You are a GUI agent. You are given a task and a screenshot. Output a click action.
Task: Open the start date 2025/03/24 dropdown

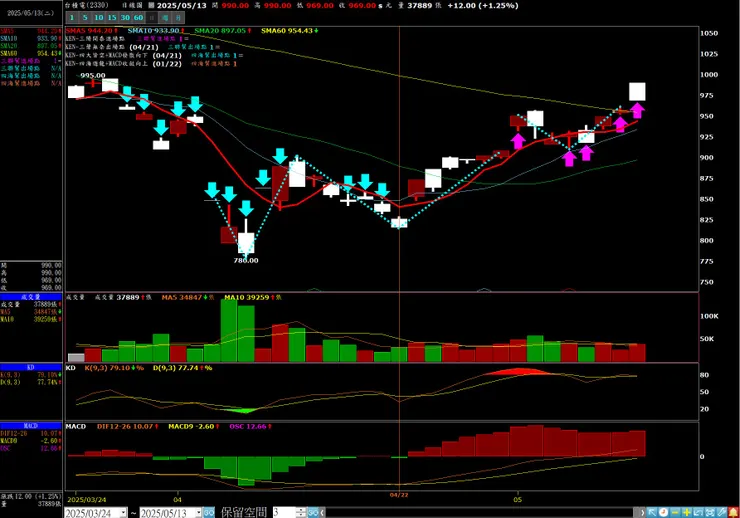[124, 512]
